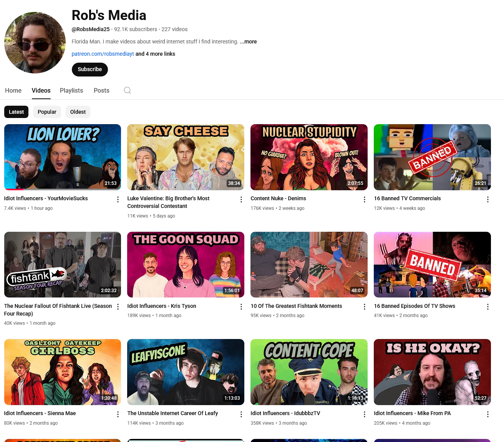Open options for 10 Greatest Fishtank Moments
Screen dimensions: 504x442
pyautogui.click(x=365, y=307)
